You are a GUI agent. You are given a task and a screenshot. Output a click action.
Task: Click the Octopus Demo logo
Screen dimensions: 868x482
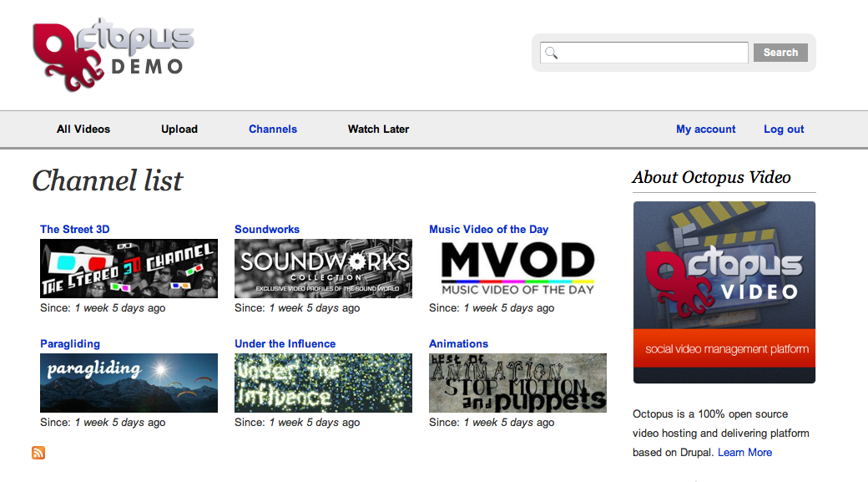[114, 54]
